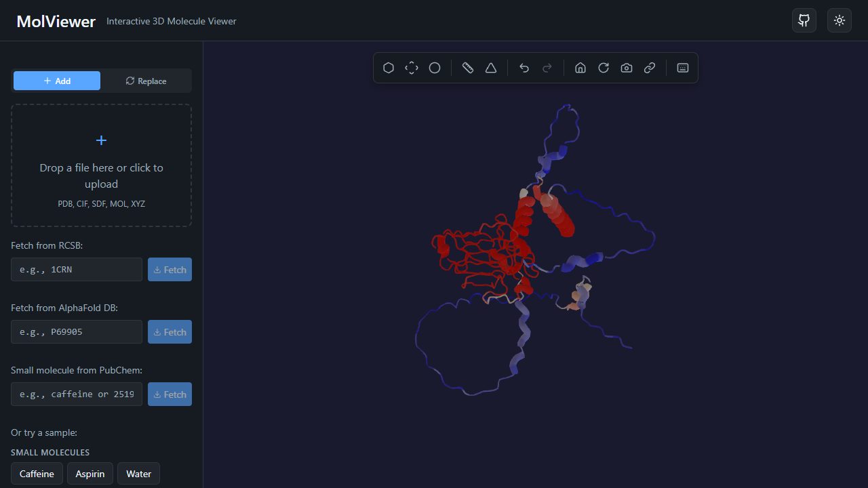
Task: Switch to Replace mode
Action: click(x=146, y=81)
